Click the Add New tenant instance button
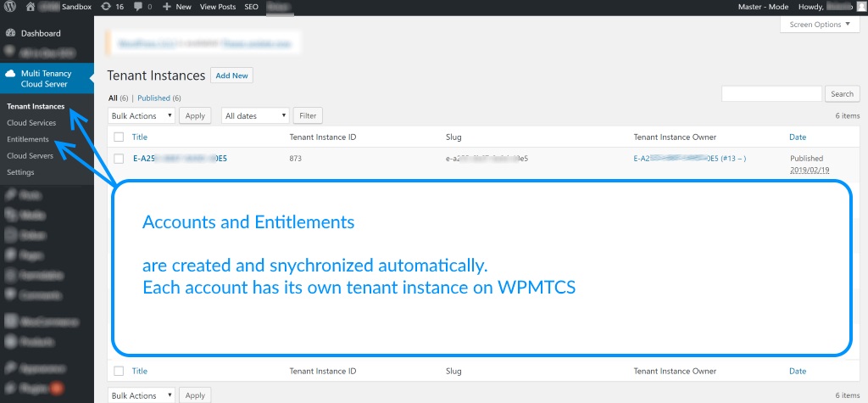The image size is (868, 403). tap(231, 76)
